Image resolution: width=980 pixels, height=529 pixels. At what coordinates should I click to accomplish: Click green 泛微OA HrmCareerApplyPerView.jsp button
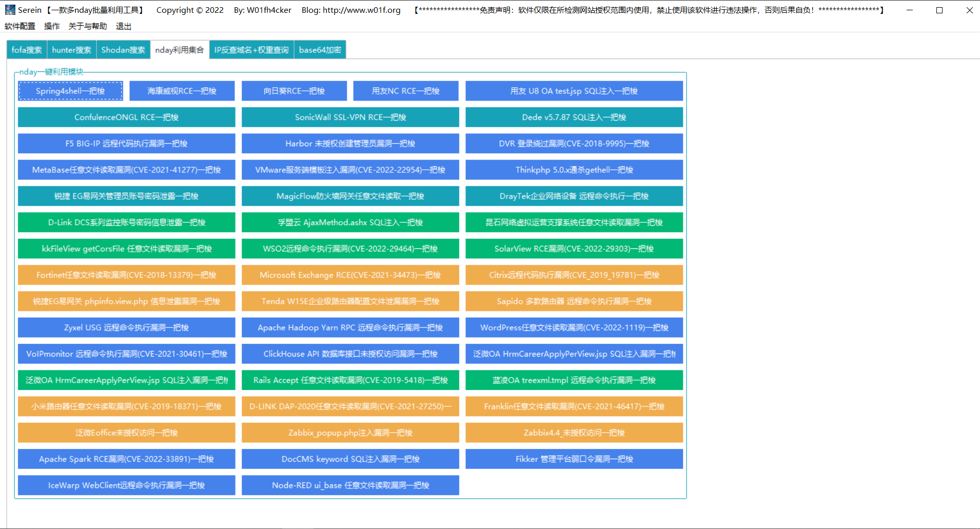[127, 380]
